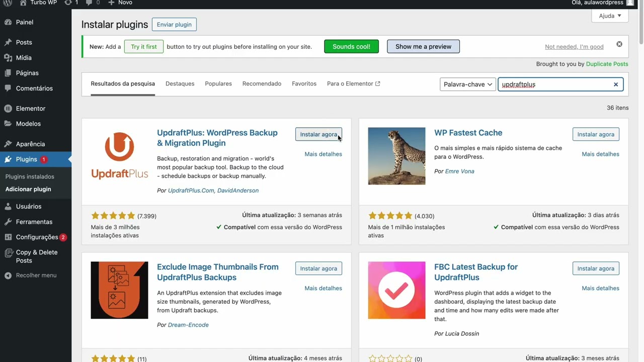Image resolution: width=644 pixels, height=362 pixels.
Task: Open the Duplicate Posts link
Action: tap(607, 64)
